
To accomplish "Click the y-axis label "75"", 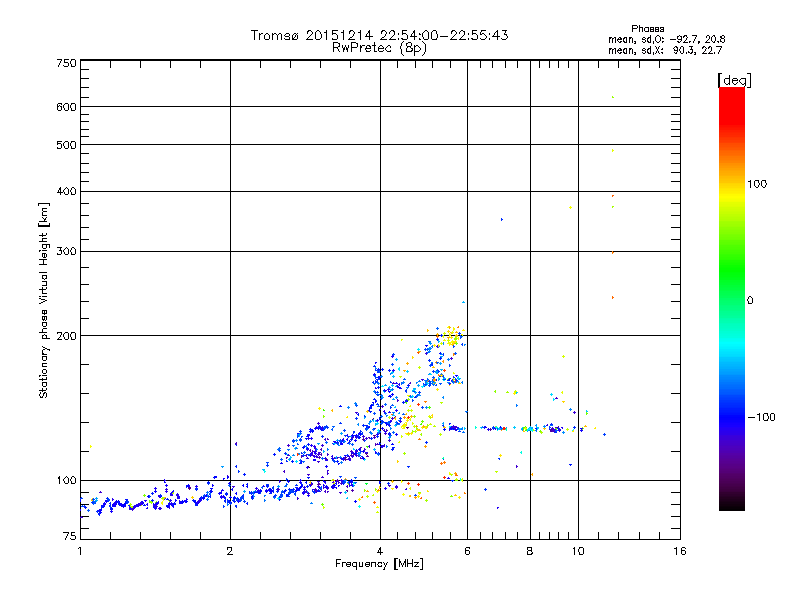I will [70, 536].
